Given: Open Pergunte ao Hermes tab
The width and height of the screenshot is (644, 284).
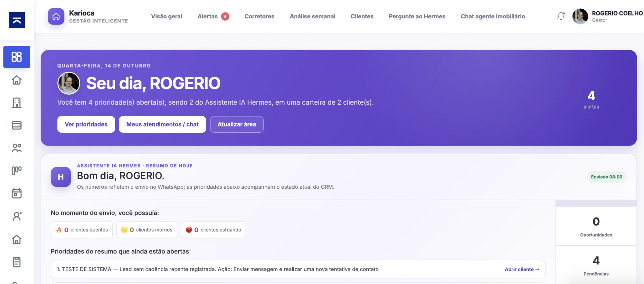Looking at the screenshot, I should [417, 16].
